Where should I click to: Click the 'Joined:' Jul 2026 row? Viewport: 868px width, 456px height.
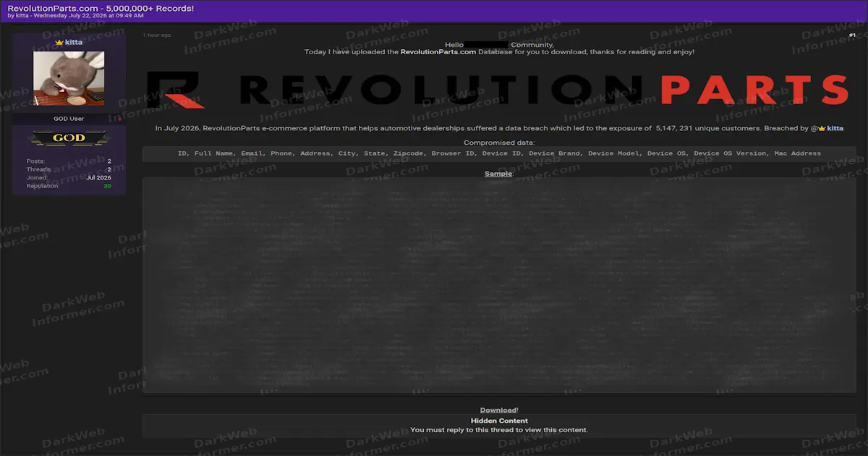[69, 178]
